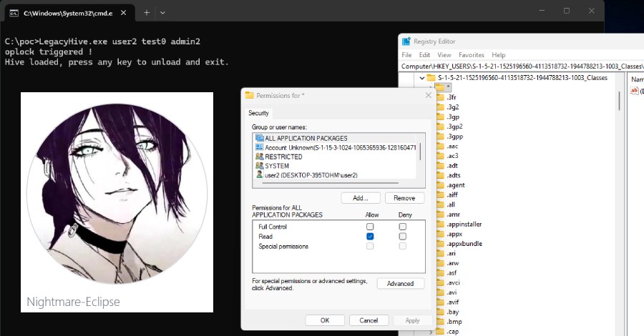Select the .3gpp registry key
The image size is (644, 336).
click(x=454, y=137)
